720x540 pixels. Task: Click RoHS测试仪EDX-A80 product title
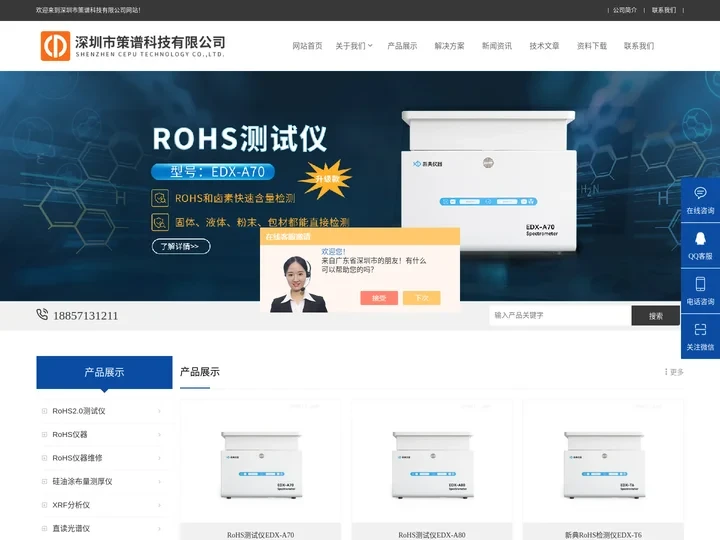click(x=432, y=535)
